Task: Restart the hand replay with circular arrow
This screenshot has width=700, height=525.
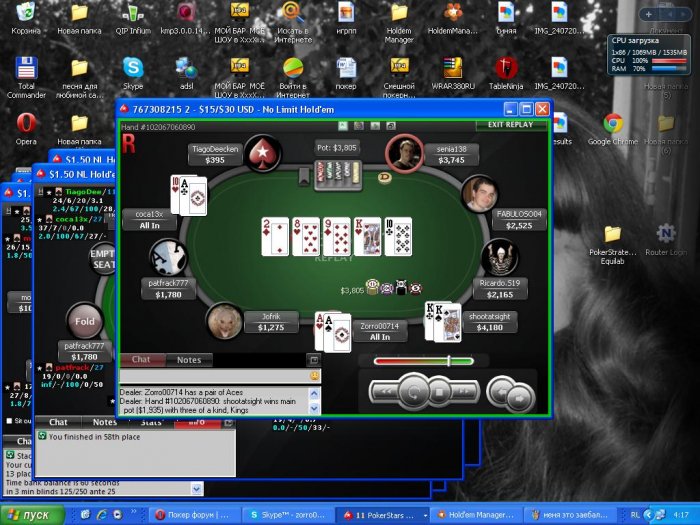Action: (413, 392)
